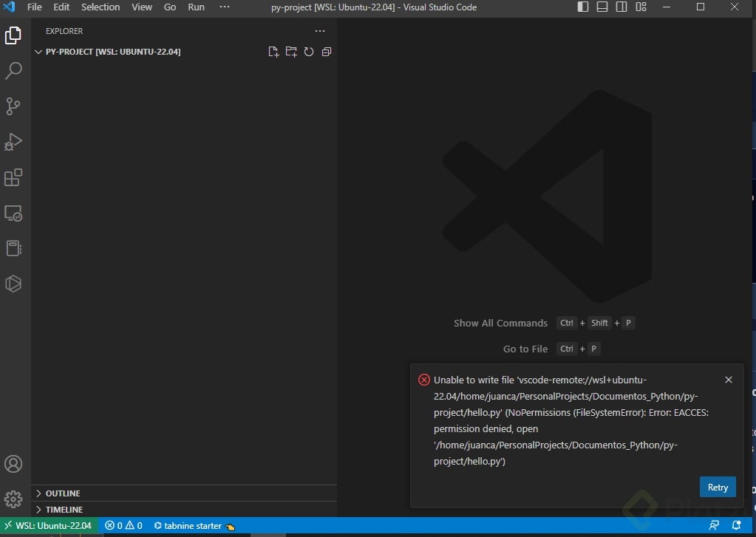Toggle the secondary side bar layout icon

622,7
